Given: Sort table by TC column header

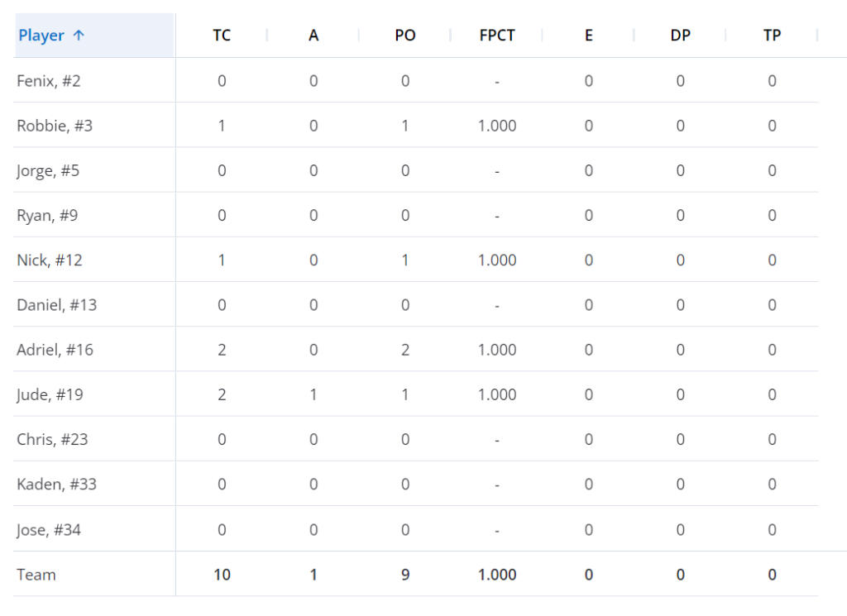Looking at the screenshot, I should [222, 36].
